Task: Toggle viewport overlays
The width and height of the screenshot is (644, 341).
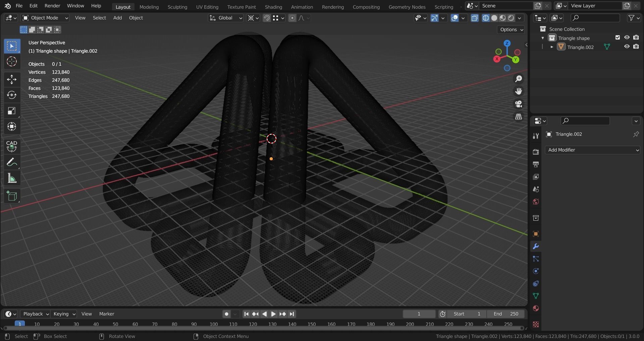Action: pyautogui.click(x=454, y=18)
